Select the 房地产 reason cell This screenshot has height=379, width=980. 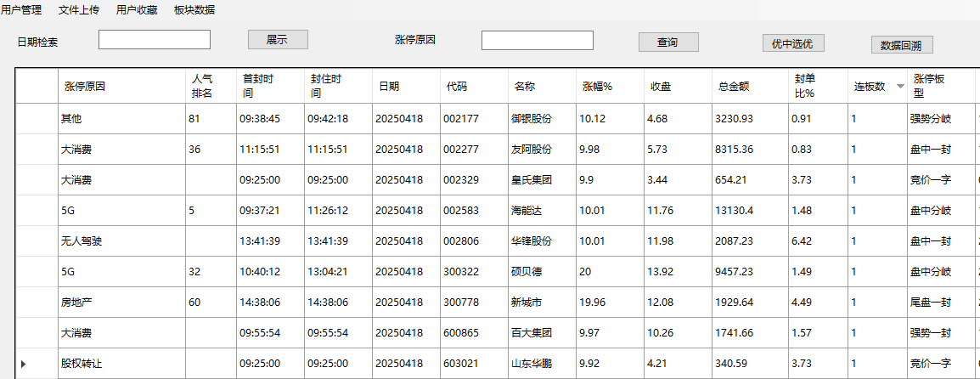click(x=122, y=302)
